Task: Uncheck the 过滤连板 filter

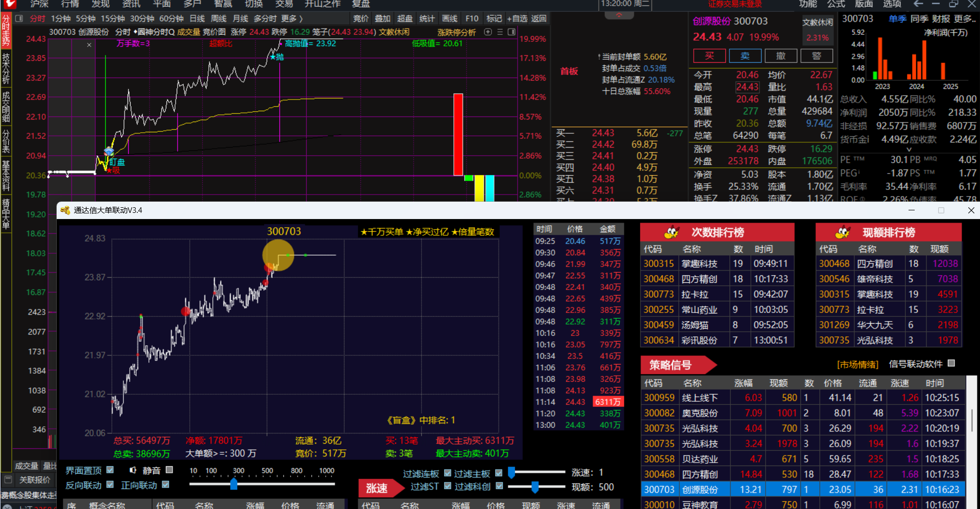Action: point(448,473)
